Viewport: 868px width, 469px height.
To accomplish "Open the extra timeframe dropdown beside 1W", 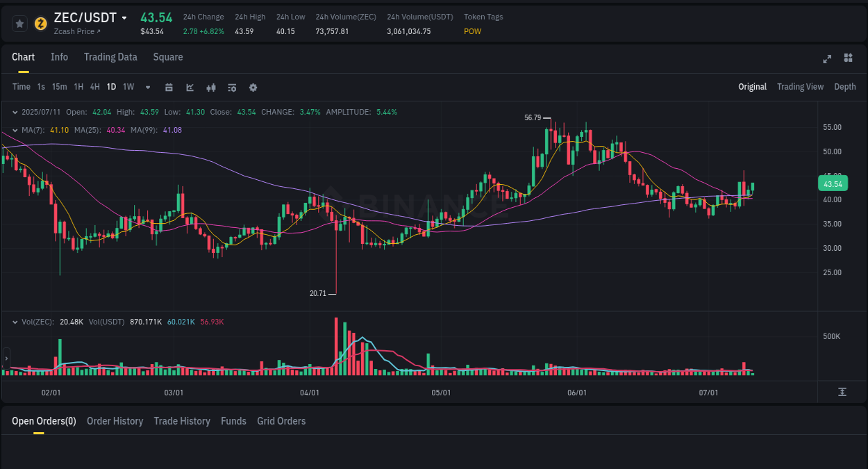I will (x=147, y=87).
